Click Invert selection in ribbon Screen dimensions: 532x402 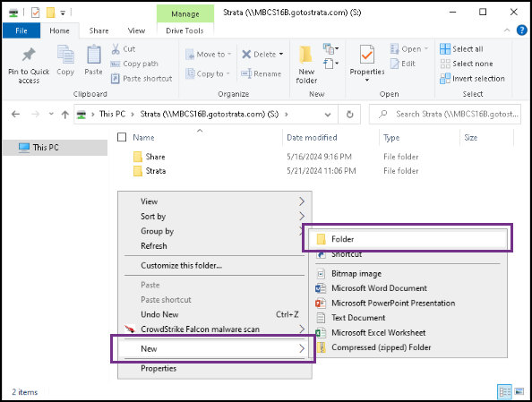click(x=472, y=79)
